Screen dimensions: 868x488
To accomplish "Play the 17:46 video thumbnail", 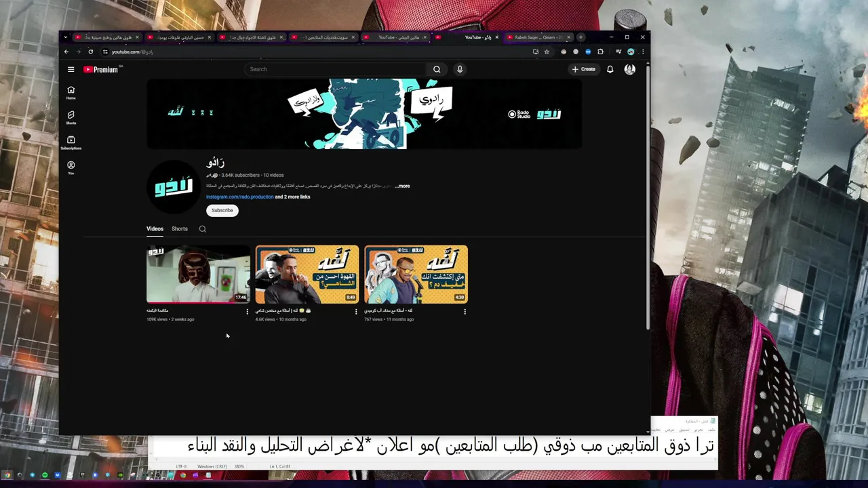I will (x=198, y=274).
